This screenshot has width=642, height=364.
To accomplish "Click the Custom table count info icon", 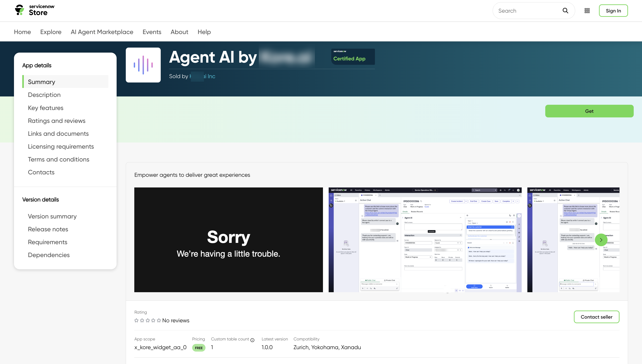I will pos(252,340).
